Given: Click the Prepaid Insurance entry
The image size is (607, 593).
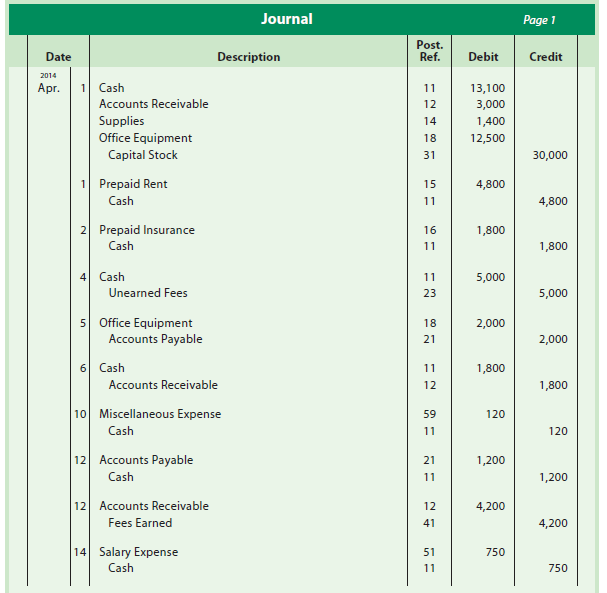Looking at the screenshot, I should (146, 230).
